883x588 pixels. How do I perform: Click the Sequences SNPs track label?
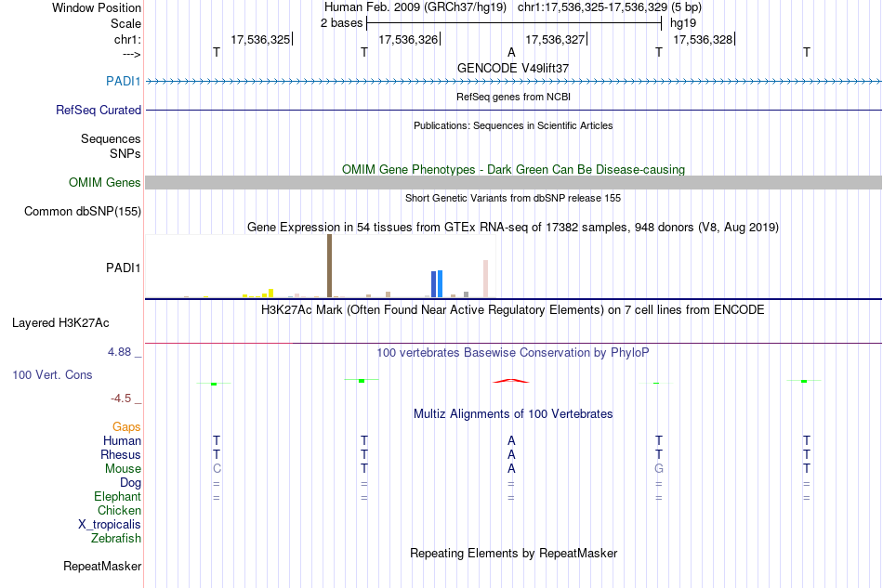click(111, 146)
